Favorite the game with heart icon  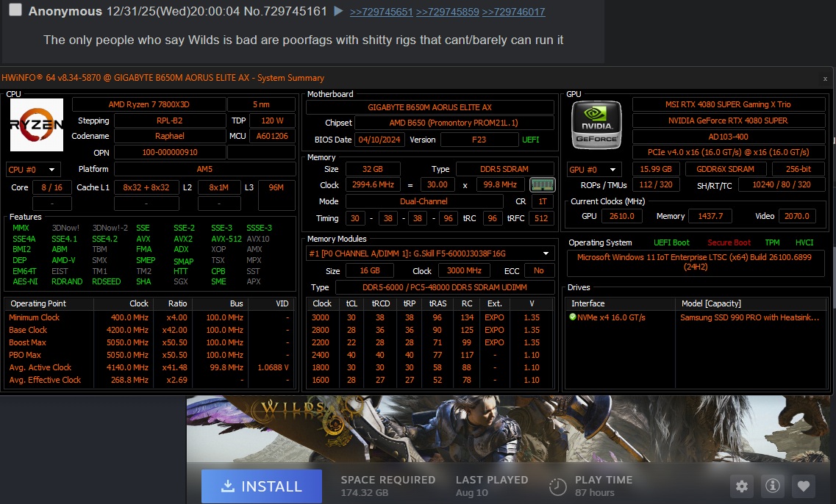[x=804, y=486]
